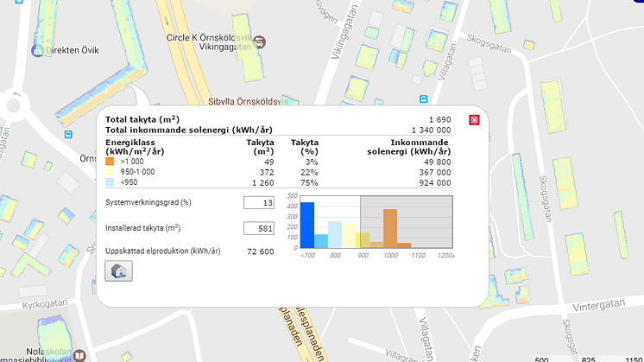Click the Uppskattad elproduktion label
The width and height of the screenshot is (644, 362).
(x=162, y=251)
